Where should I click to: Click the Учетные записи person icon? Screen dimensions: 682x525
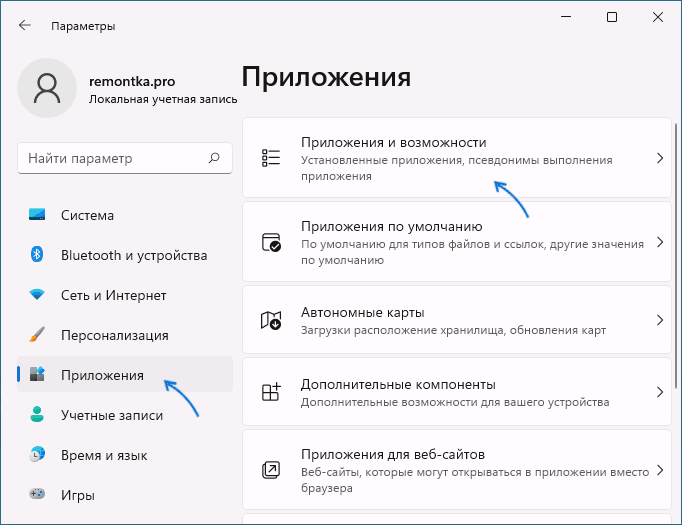pos(37,414)
